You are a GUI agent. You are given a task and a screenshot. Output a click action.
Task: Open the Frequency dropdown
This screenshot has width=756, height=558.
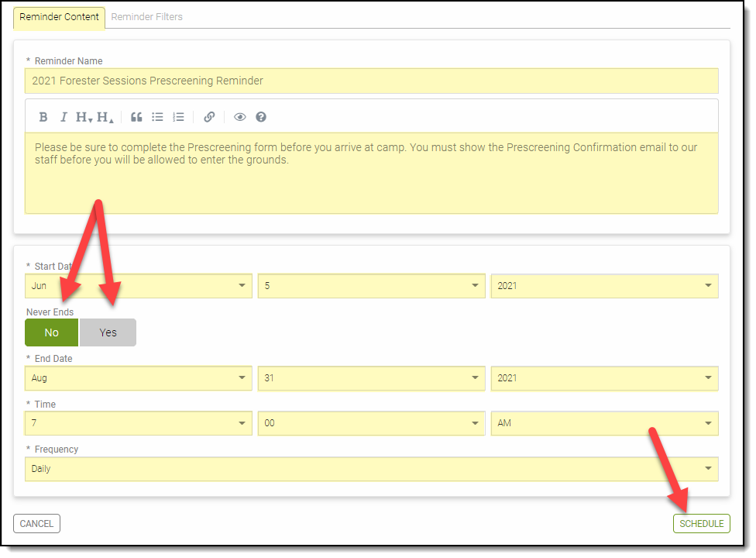coord(371,469)
